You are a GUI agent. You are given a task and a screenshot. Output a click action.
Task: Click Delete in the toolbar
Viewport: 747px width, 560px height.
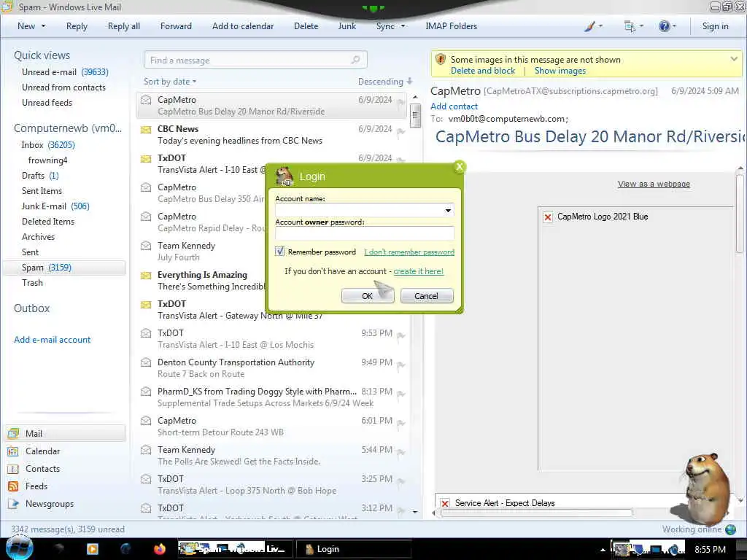(306, 26)
